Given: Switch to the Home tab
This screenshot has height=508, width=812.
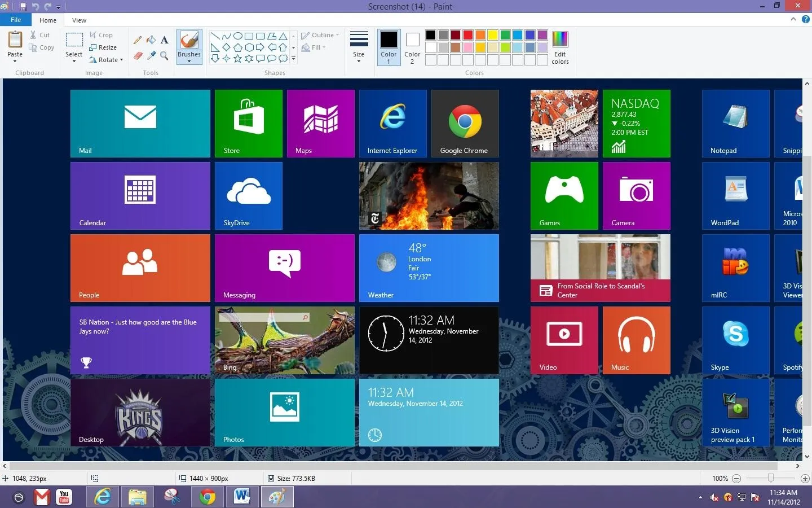Looking at the screenshot, I should [48, 20].
